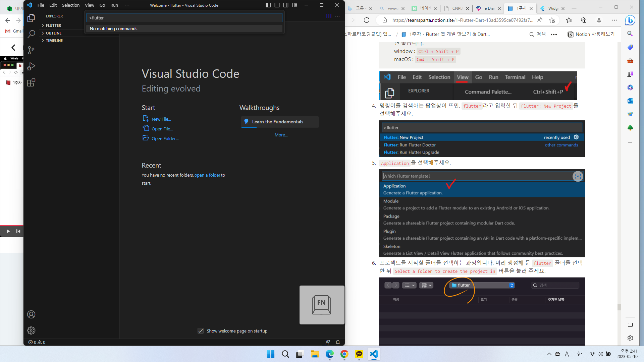Screen dimensions: 644x362
Task: Click the Edge address bar URL
Action: (x=463, y=20)
